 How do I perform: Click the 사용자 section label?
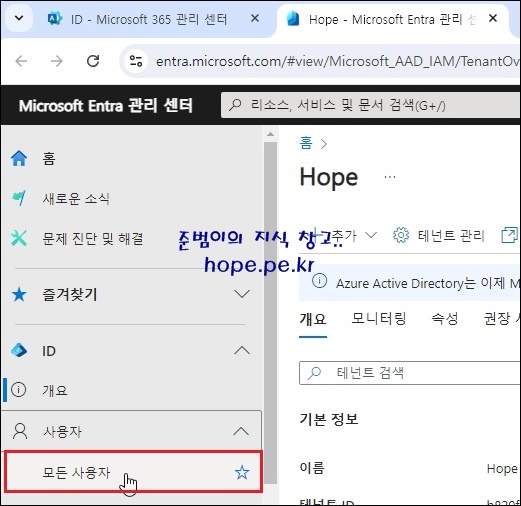(x=62, y=432)
